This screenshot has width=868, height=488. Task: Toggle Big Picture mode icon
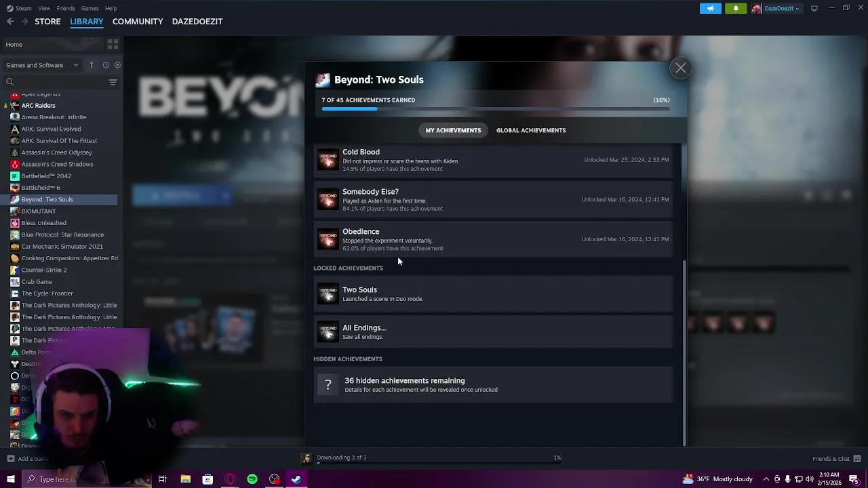click(814, 8)
